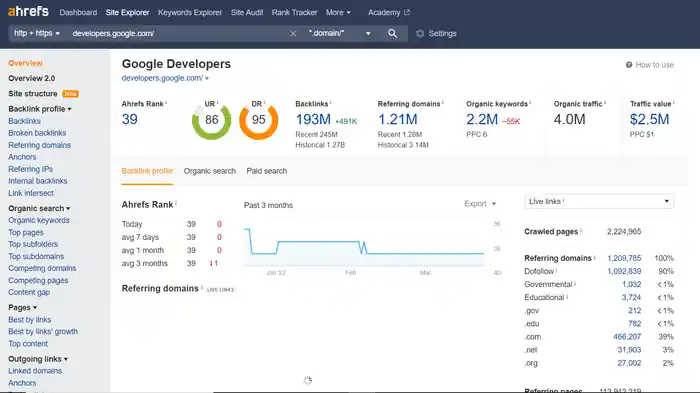Switch to Paid search tab
Viewport: 700px width, 393px height.
coord(267,171)
